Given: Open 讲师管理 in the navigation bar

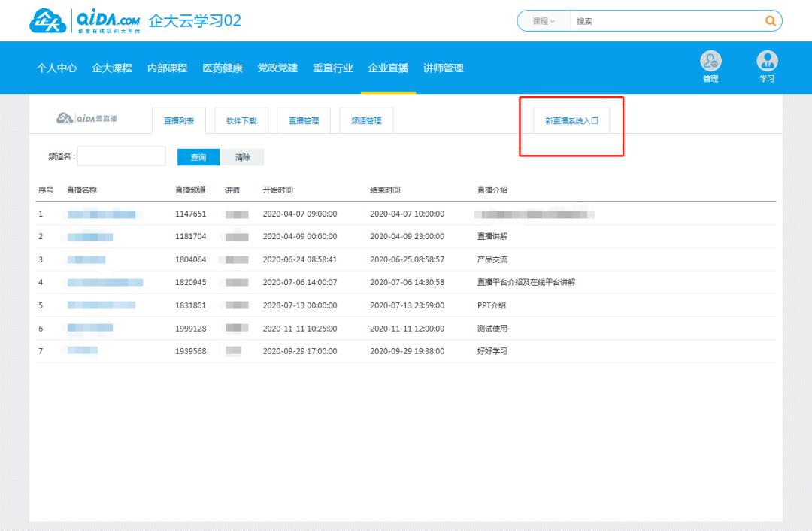Looking at the screenshot, I should pos(444,68).
